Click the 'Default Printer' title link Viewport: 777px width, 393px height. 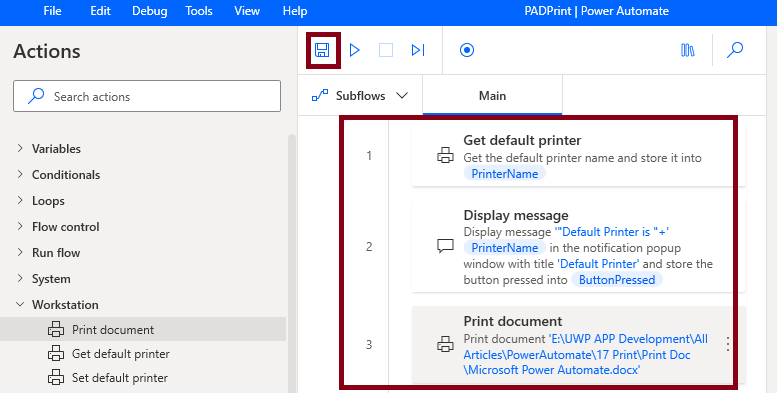(x=598, y=264)
